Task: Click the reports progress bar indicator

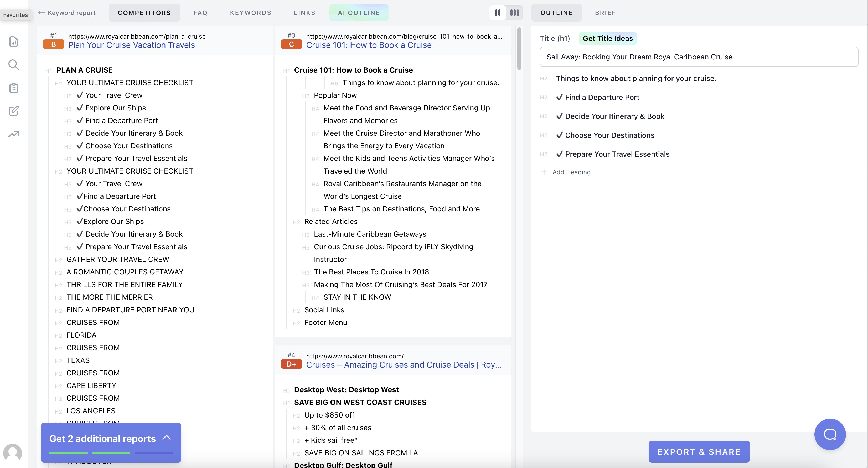Action: pos(111,453)
